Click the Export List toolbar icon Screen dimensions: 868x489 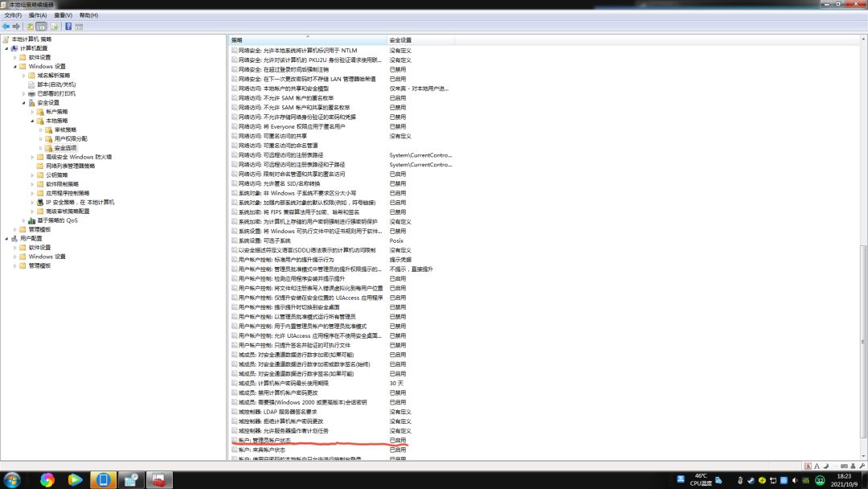coord(55,26)
